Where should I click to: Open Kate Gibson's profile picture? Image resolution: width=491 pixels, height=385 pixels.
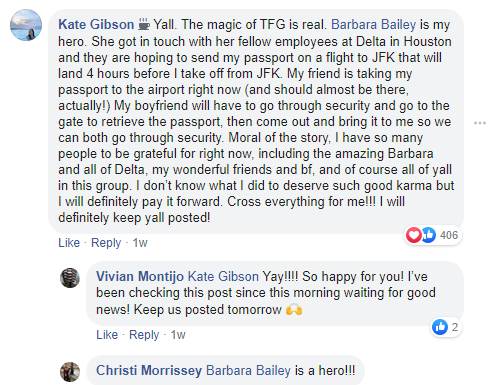[x=26, y=25]
